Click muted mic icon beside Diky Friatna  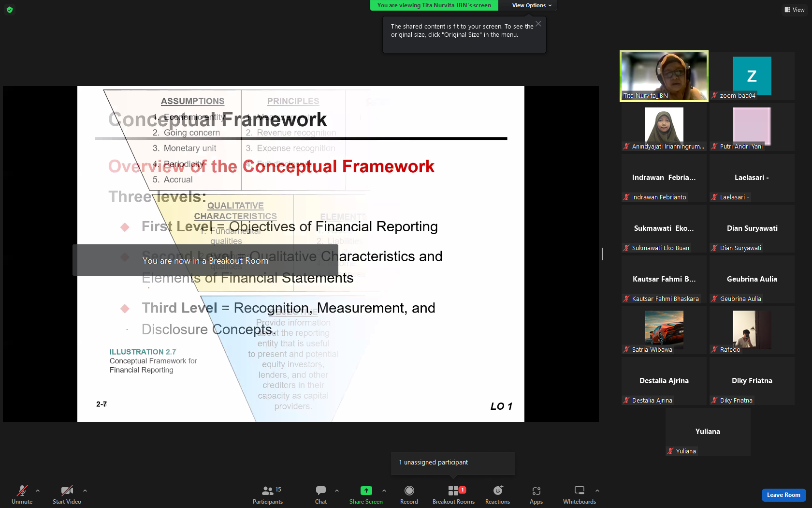[x=714, y=400]
